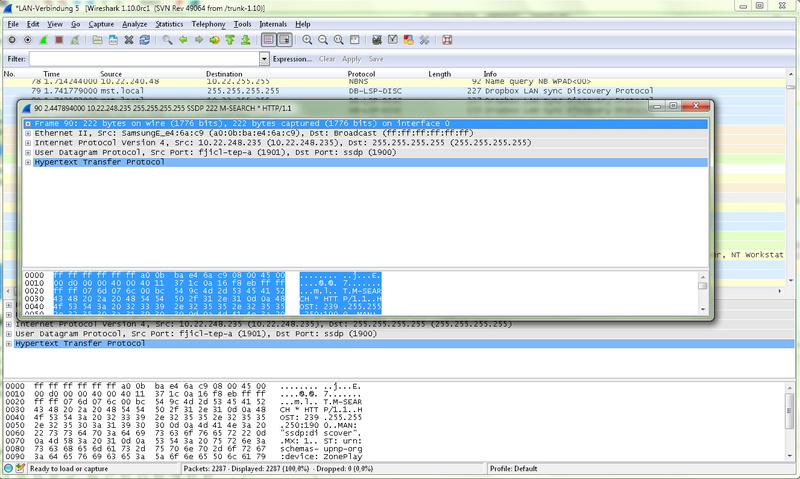
Task: Click the Clear filter button
Action: 327,59
